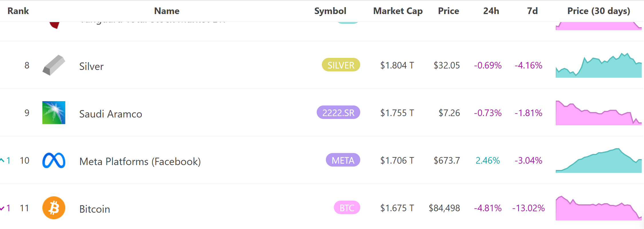Open Bitcoin's 30-day price chart

(x=598, y=208)
